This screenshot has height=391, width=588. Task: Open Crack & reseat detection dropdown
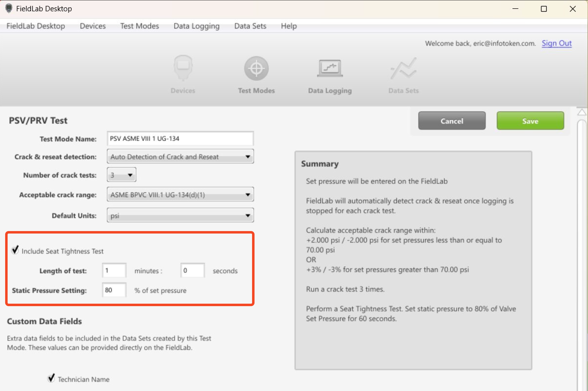point(180,156)
